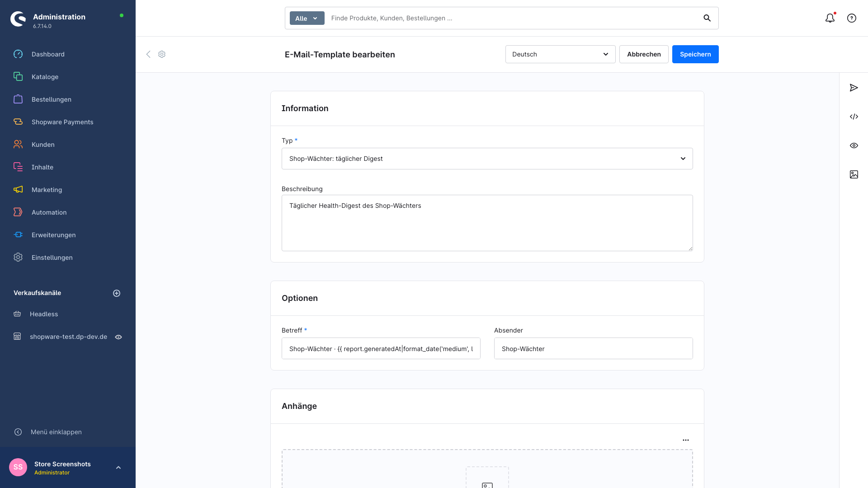Toggle storefront eye icon for shopware-test.dp-dev.de

tap(118, 337)
